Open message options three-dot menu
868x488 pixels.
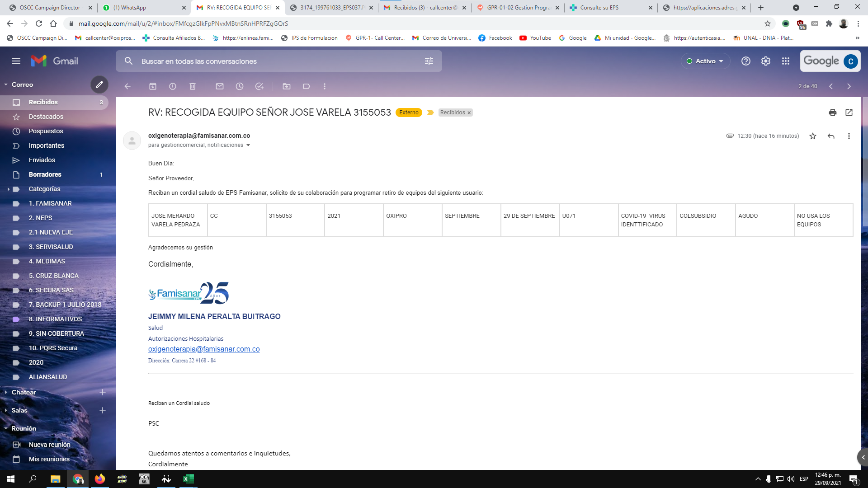tap(849, 136)
